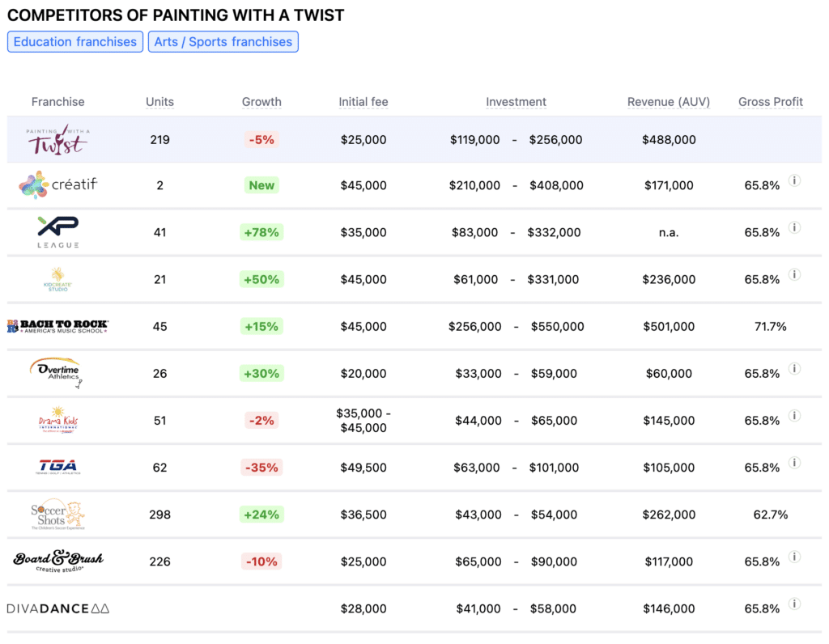
Task: Click the -2% growth badge
Action: 261,420
